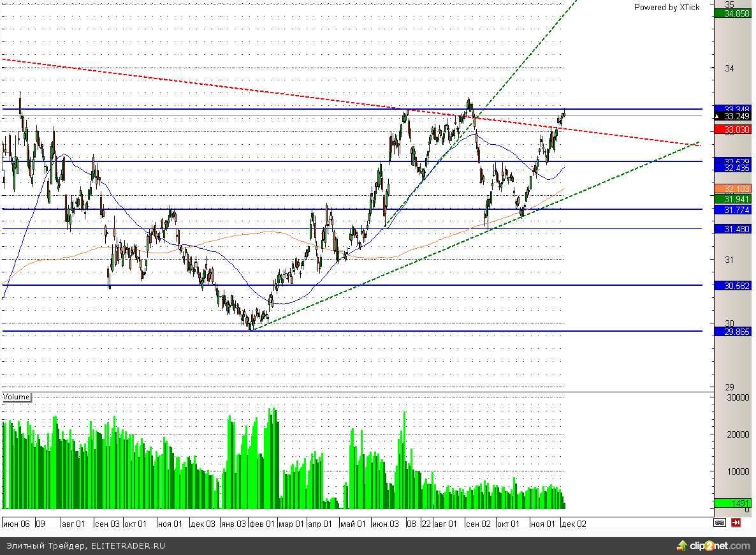Click the июн 06 date label
Screen dimensions: 756x555
[17, 524]
